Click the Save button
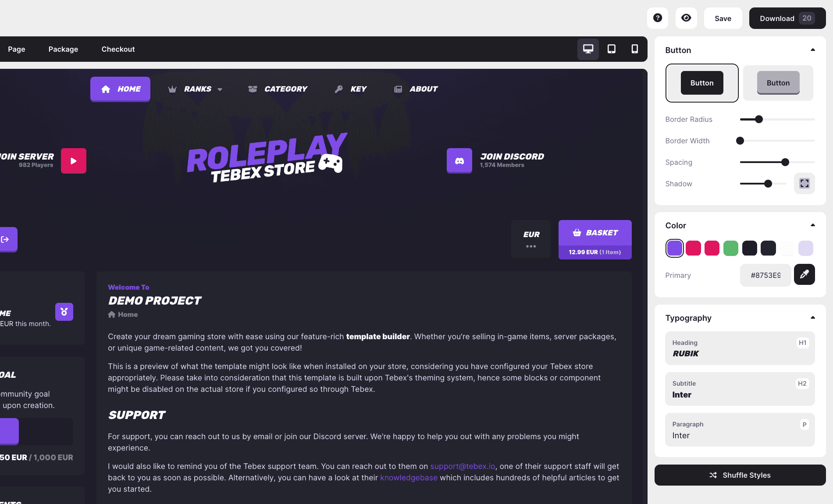833x504 pixels. pos(723,18)
